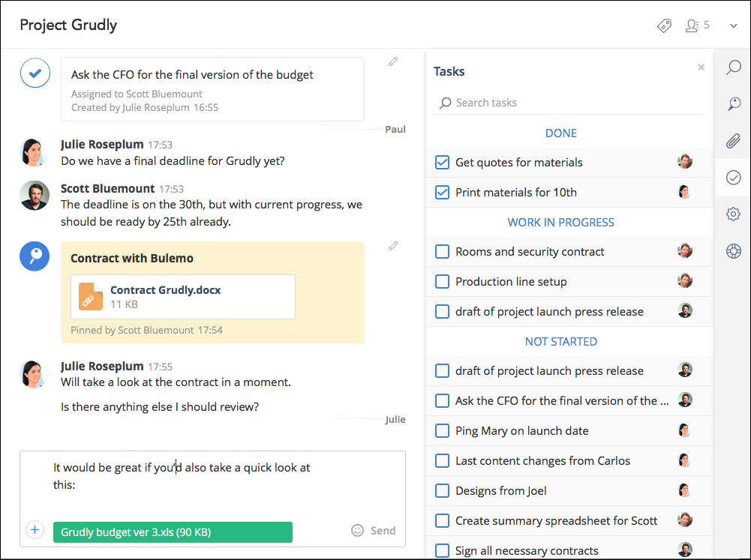Open the attachments paperclip in the sidebar

coord(733,141)
